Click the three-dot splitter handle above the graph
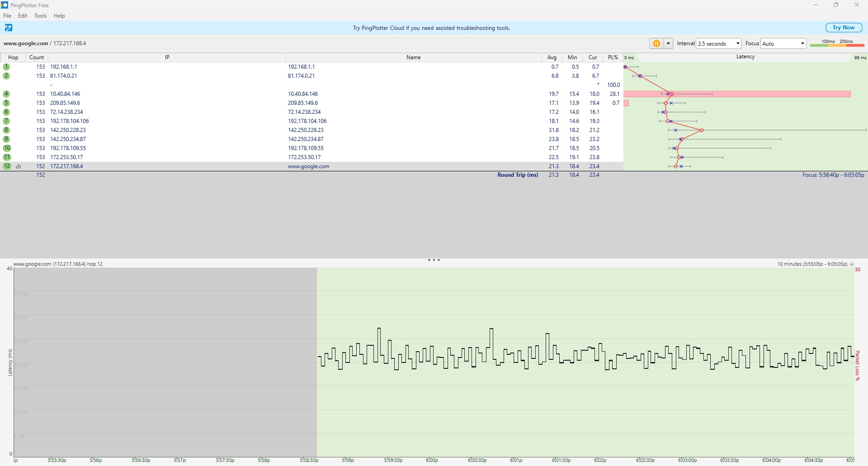 434,260
